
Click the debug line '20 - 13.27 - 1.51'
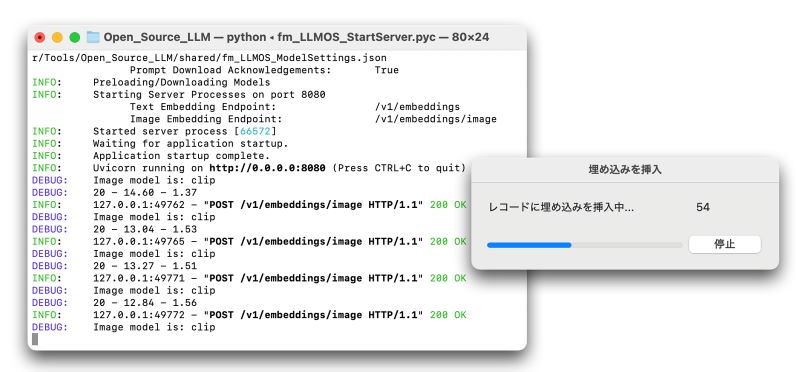[x=145, y=266]
